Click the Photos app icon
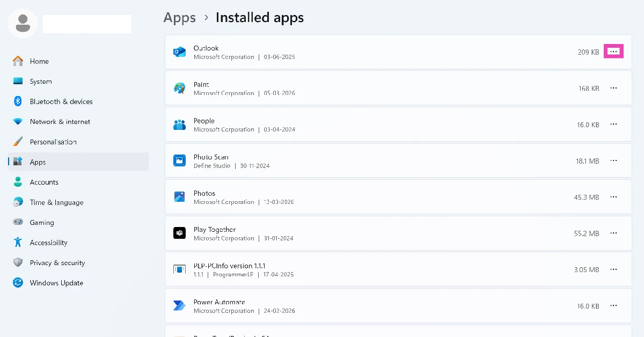Viewport: 644px width, 337px height. coord(179,197)
